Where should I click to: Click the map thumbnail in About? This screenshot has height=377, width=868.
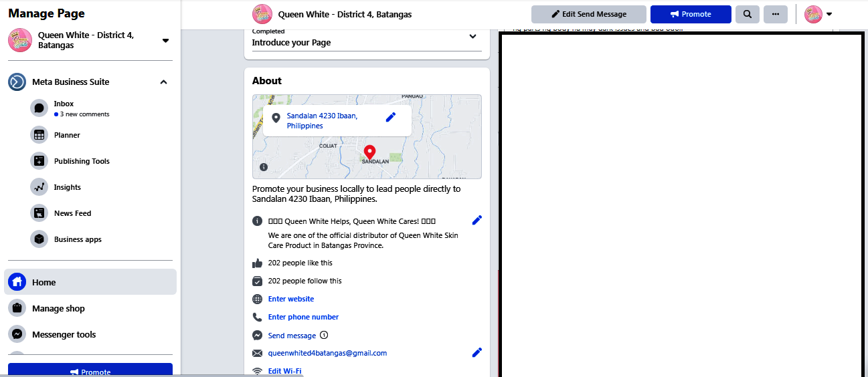pyautogui.click(x=367, y=136)
